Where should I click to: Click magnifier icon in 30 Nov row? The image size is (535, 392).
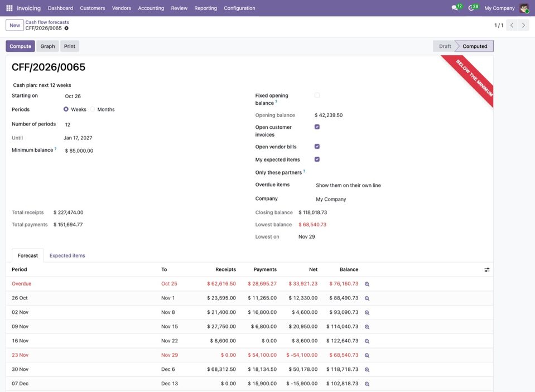367,370
